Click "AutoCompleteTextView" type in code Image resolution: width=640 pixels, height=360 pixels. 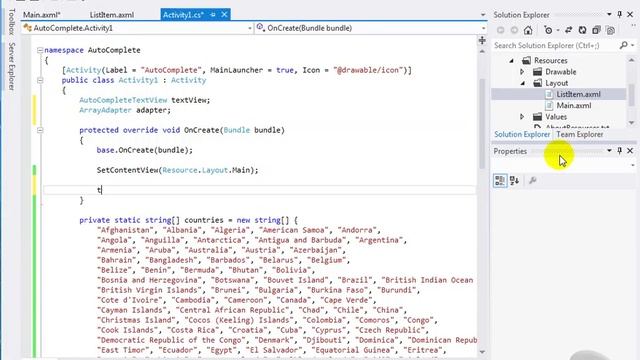tap(123, 100)
